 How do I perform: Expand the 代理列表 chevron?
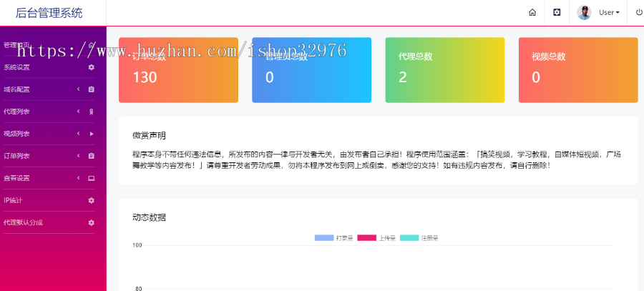(79, 112)
